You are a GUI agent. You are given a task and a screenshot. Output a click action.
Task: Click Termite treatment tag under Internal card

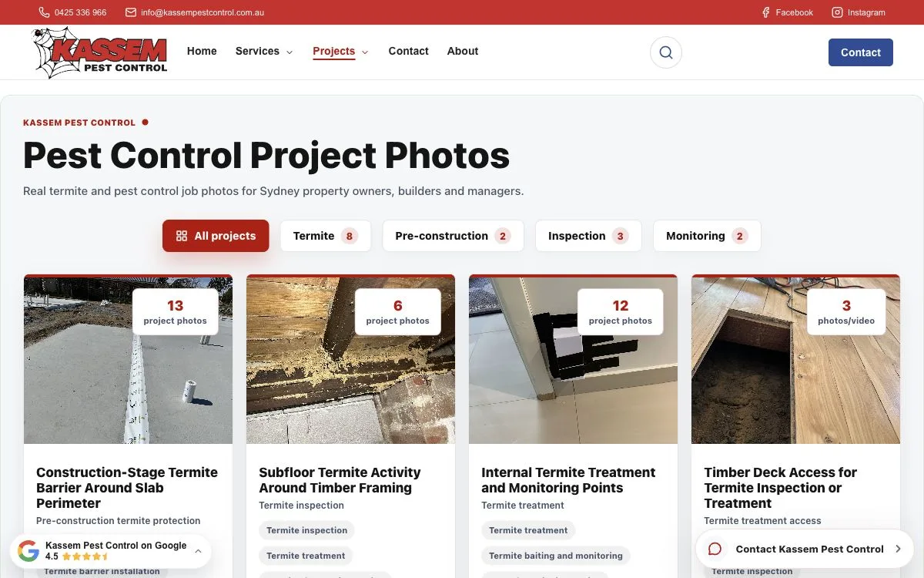528,530
